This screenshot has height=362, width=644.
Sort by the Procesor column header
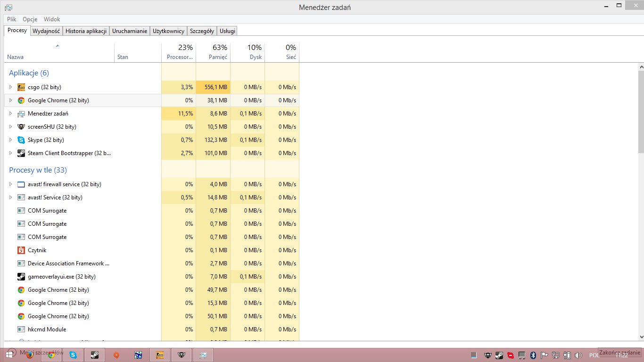point(179,52)
